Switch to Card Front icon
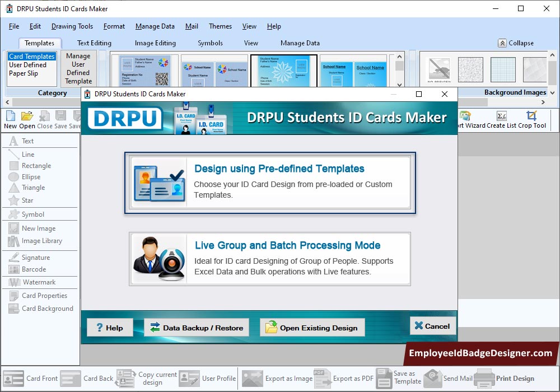This screenshot has height=392, width=560. 13,379
